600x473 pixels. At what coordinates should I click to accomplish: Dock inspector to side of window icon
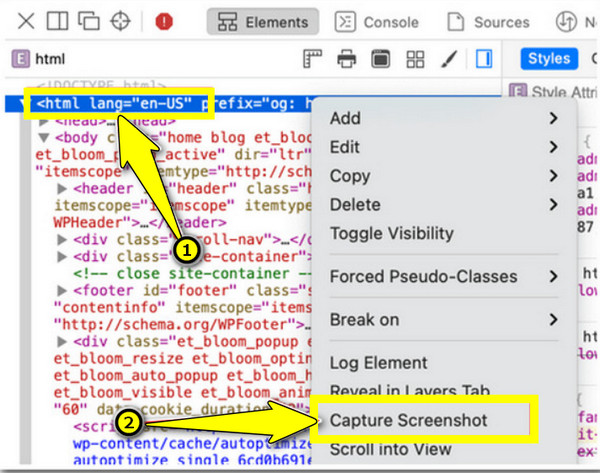click(x=57, y=21)
